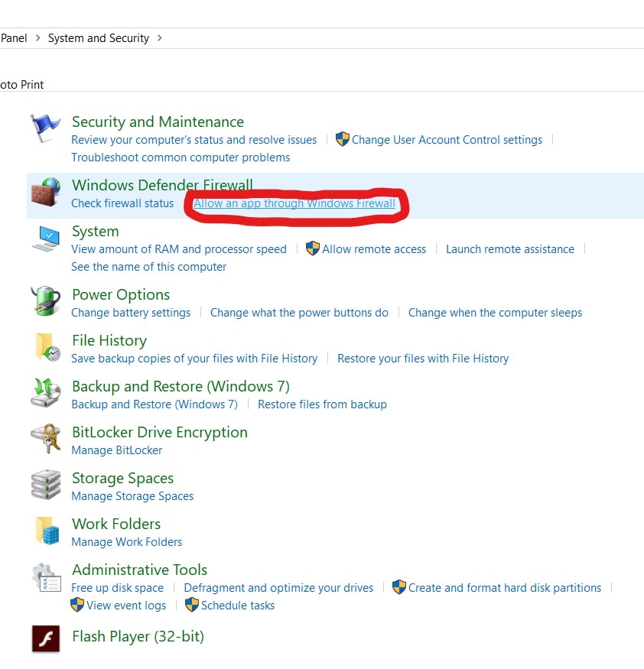Open Backup and Restore (Windows 7) heading

pos(181,387)
